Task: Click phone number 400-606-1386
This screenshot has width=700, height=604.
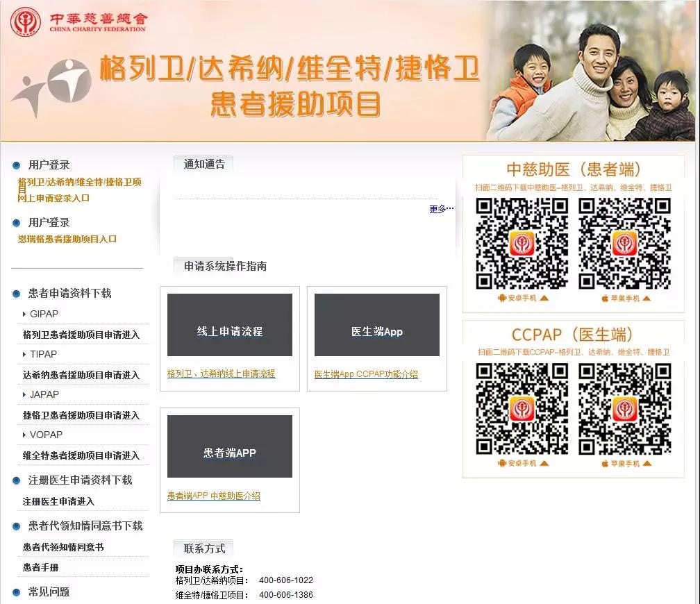Action: click(x=286, y=594)
